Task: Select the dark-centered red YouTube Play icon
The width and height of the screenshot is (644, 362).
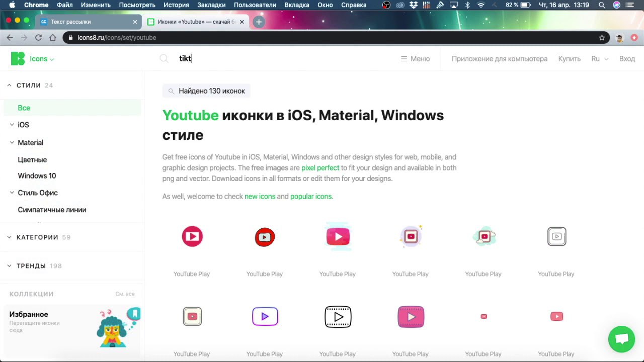Action: pyautogui.click(x=265, y=237)
